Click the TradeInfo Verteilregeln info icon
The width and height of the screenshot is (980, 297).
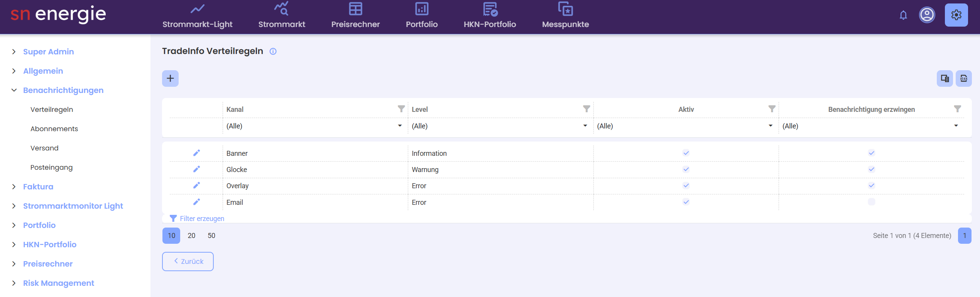pos(273,51)
